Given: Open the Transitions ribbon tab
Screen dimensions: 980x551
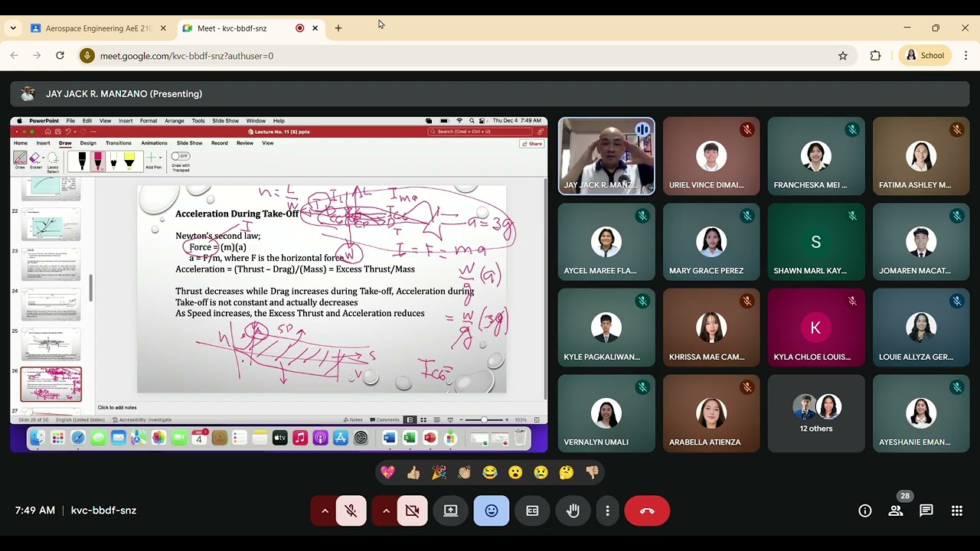Looking at the screenshot, I should (119, 143).
